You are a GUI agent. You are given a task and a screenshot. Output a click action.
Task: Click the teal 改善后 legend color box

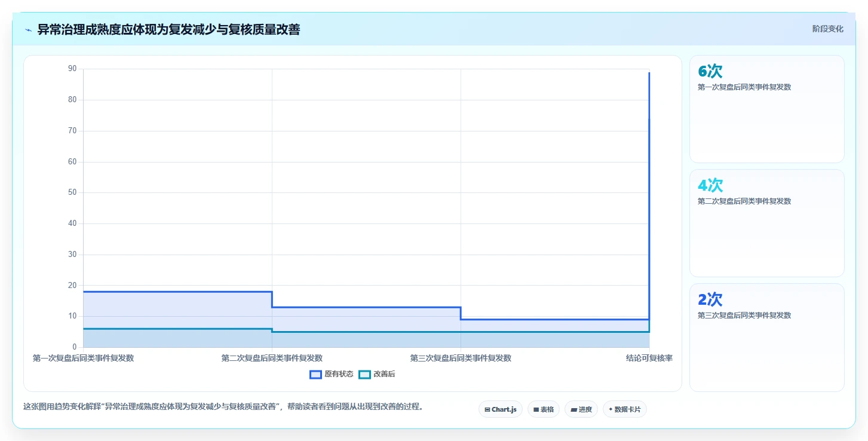coord(365,374)
